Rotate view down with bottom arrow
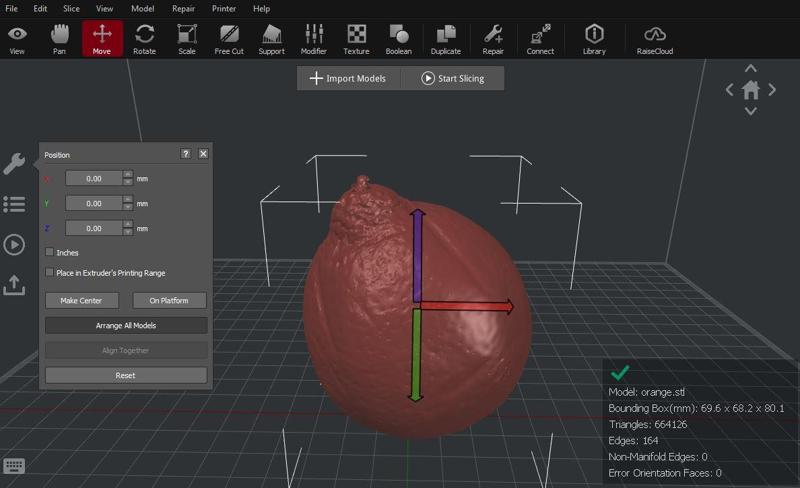The height and width of the screenshot is (488, 800). (751, 111)
